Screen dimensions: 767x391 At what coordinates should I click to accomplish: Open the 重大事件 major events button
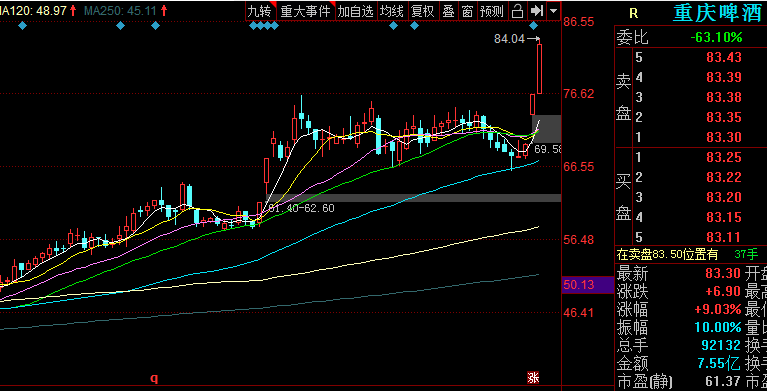pyautogui.click(x=305, y=11)
